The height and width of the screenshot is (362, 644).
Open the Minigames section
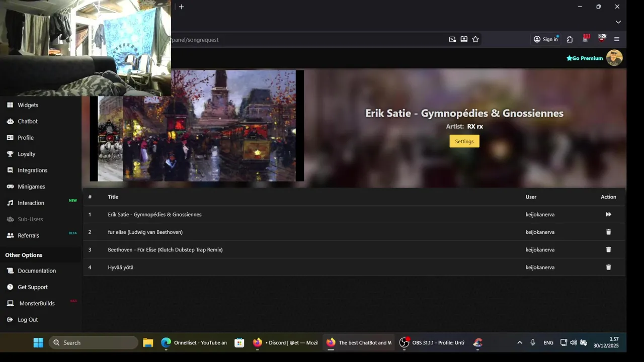31,187
